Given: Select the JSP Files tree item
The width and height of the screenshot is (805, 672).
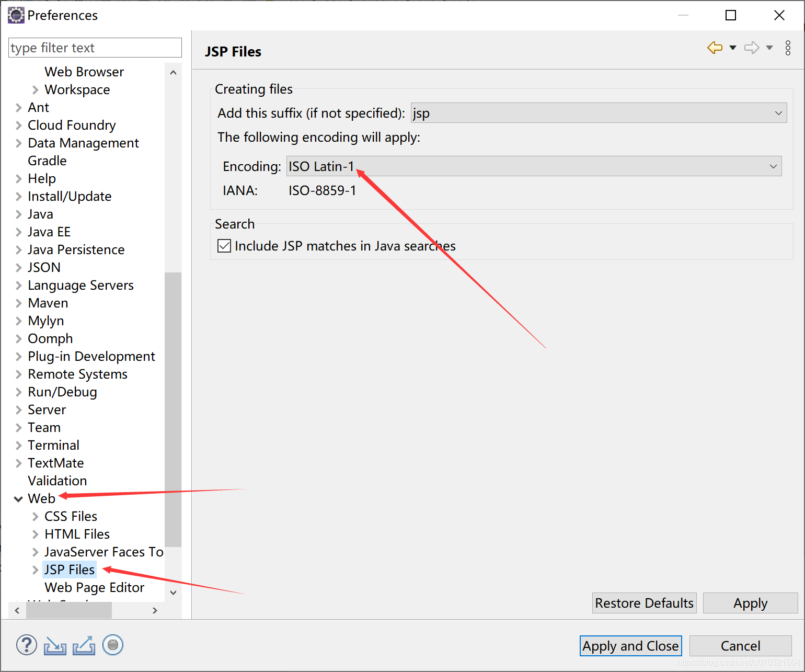Looking at the screenshot, I should pyautogui.click(x=69, y=570).
